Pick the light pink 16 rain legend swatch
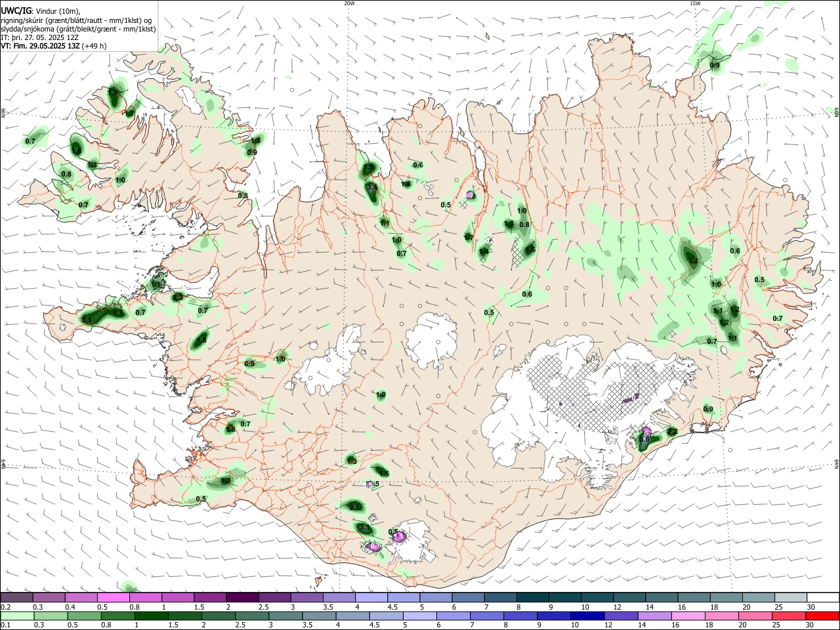The height and width of the screenshot is (630, 840). (x=688, y=616)
